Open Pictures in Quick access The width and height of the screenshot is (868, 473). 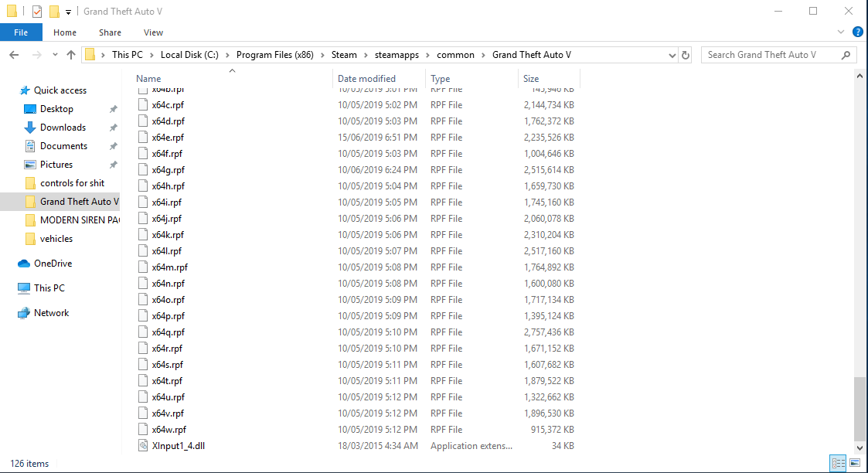point(56,165)
